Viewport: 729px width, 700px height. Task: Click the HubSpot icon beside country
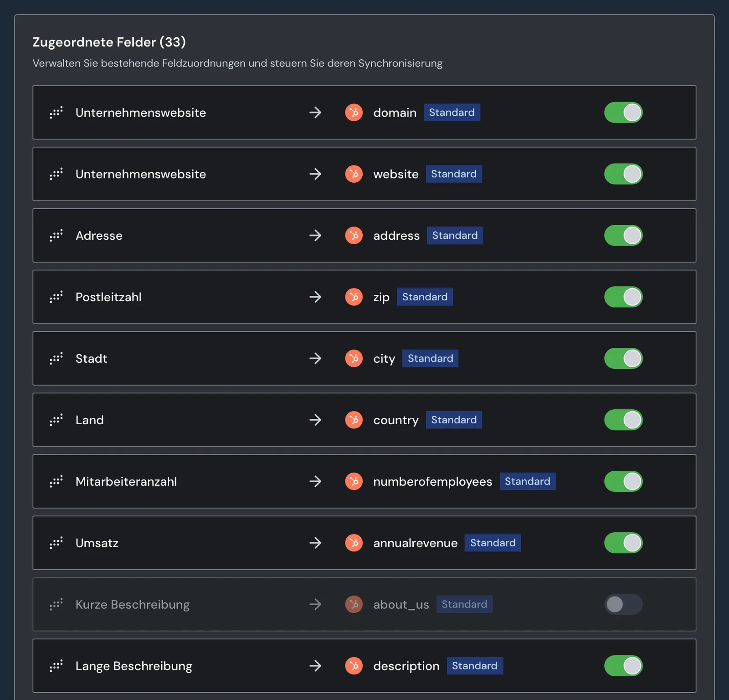(x=354, y=420)
